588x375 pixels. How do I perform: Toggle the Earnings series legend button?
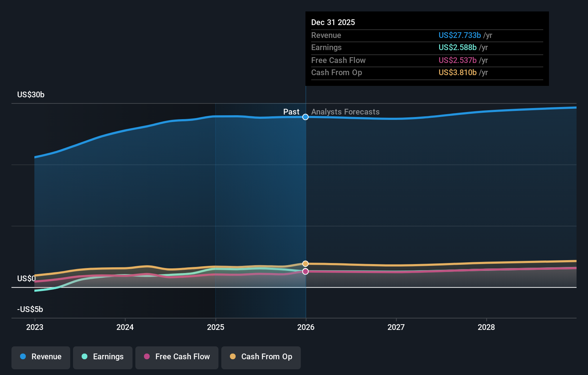103,357
